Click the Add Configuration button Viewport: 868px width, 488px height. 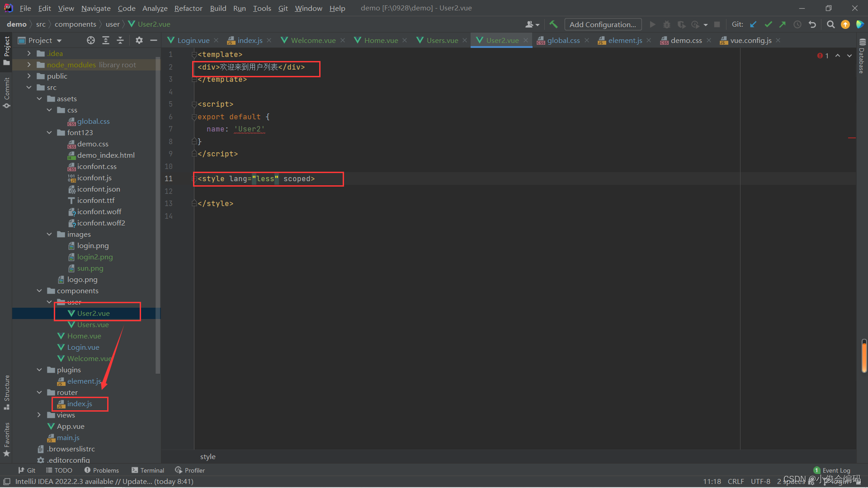[602, 24]
